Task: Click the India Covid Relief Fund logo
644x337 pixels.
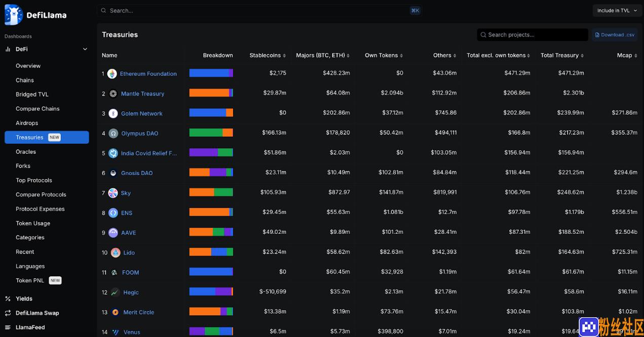Action: 113,153
